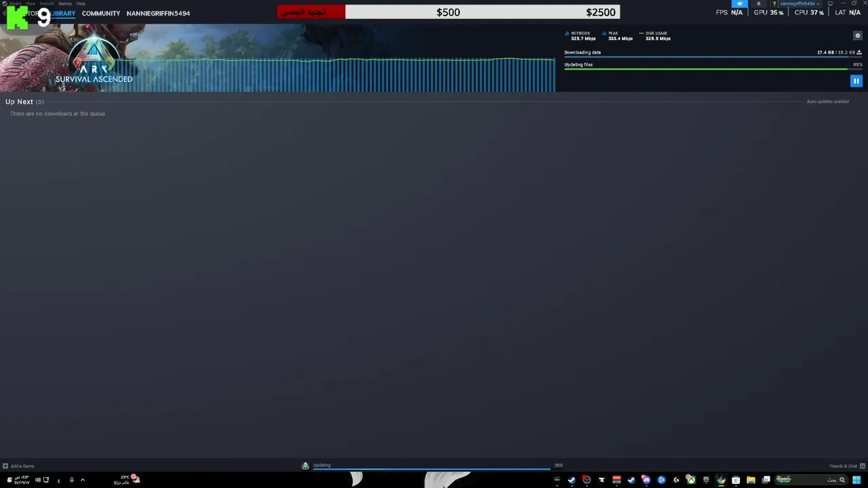Open the Help menu
The height and width of the screenshot is (488, 868).
click(x=81, y=3)
